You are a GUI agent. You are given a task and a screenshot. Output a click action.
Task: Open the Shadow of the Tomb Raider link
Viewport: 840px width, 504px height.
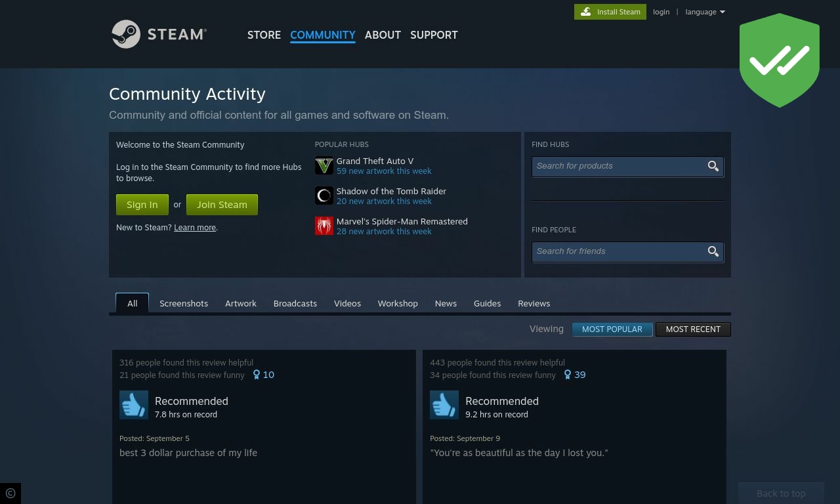pos(391,191)
